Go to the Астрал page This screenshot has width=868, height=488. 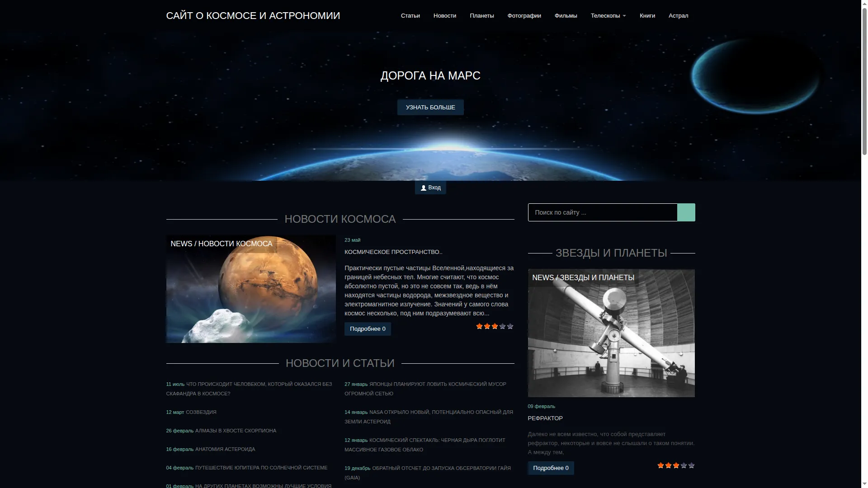coord(678,16)
